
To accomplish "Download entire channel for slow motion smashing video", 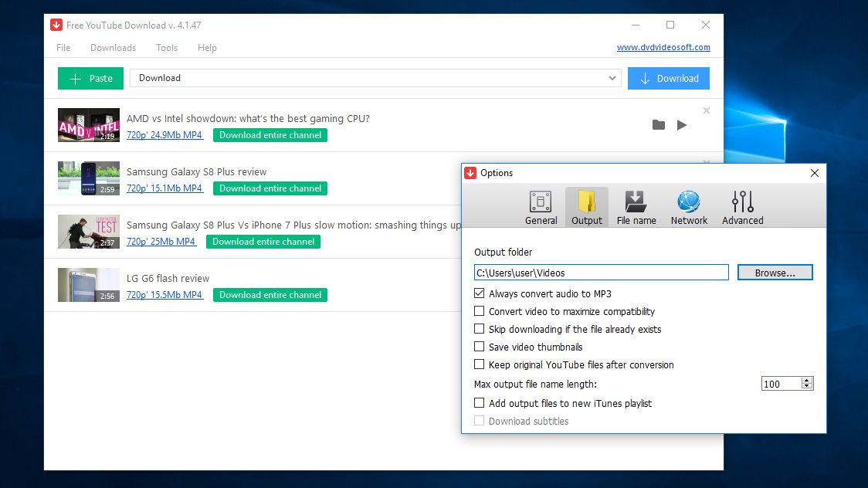I will 263,242.
